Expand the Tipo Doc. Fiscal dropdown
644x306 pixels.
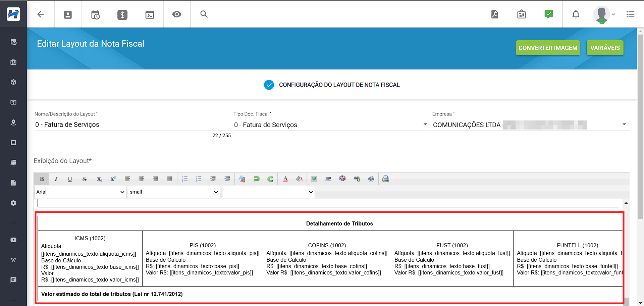click(425, 124)
